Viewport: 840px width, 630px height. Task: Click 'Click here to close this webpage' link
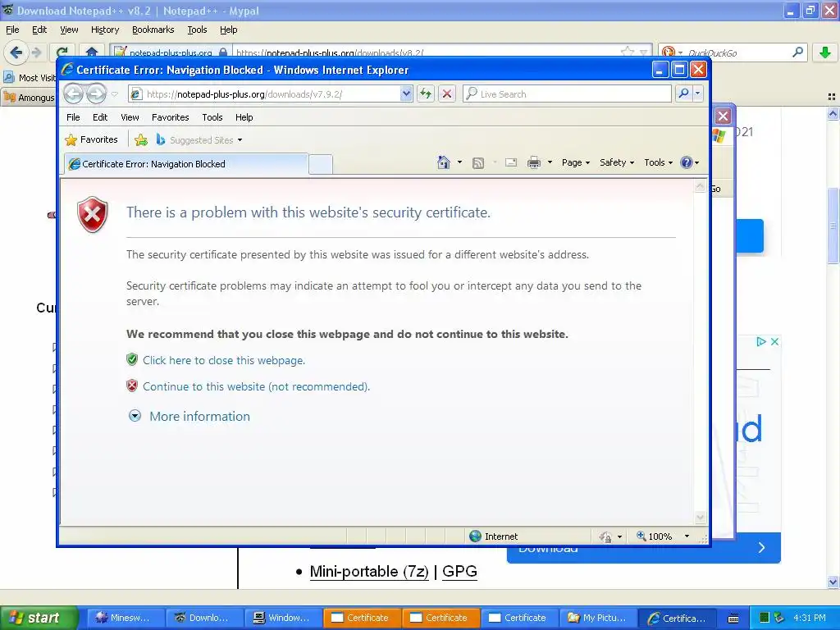point(224,361)
